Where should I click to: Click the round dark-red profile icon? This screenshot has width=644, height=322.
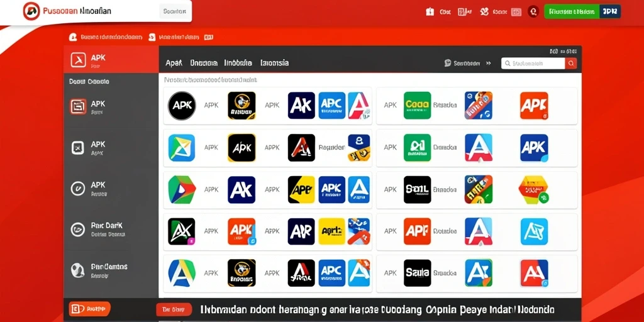tap(533, 11)
